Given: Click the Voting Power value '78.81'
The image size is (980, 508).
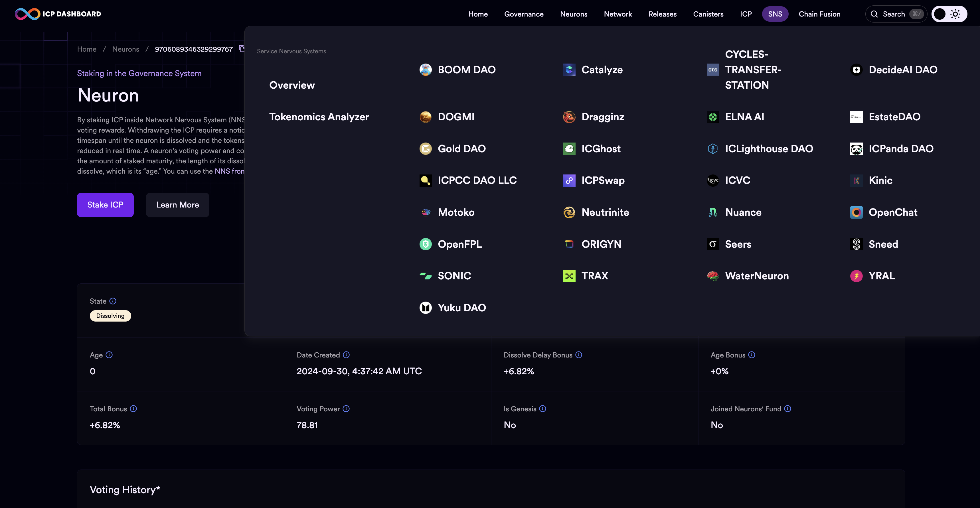Looking at the screenshot, I should coord(307,425).
